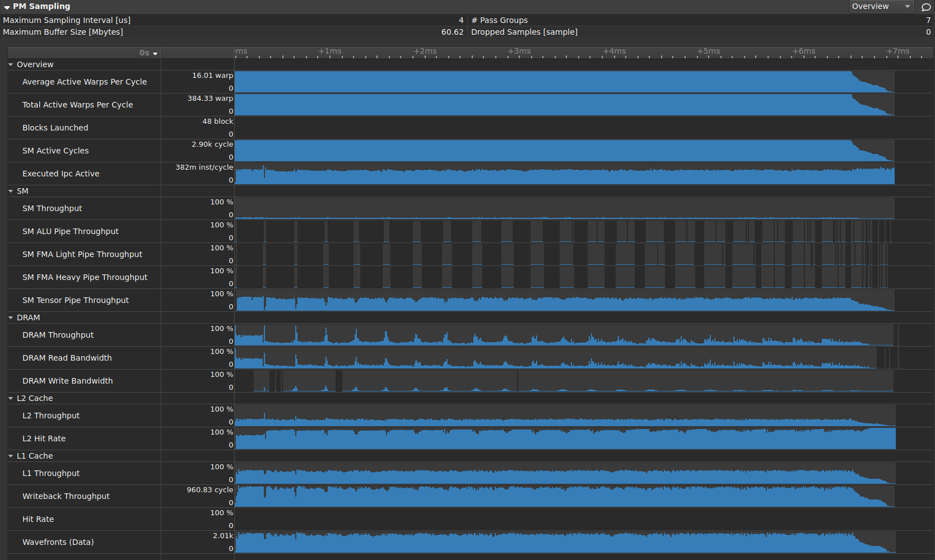
Task: Collapse the L2 Cache section
Action: point(10,398)
